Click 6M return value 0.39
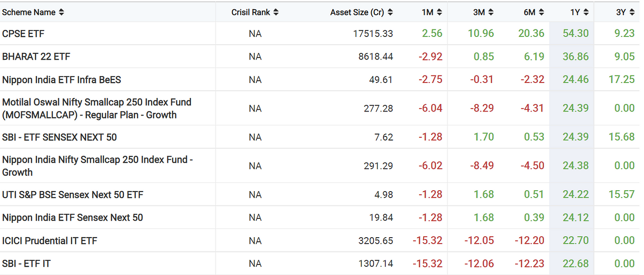The width and height of the screenshot is (644, 275). [x=534, y=217]
